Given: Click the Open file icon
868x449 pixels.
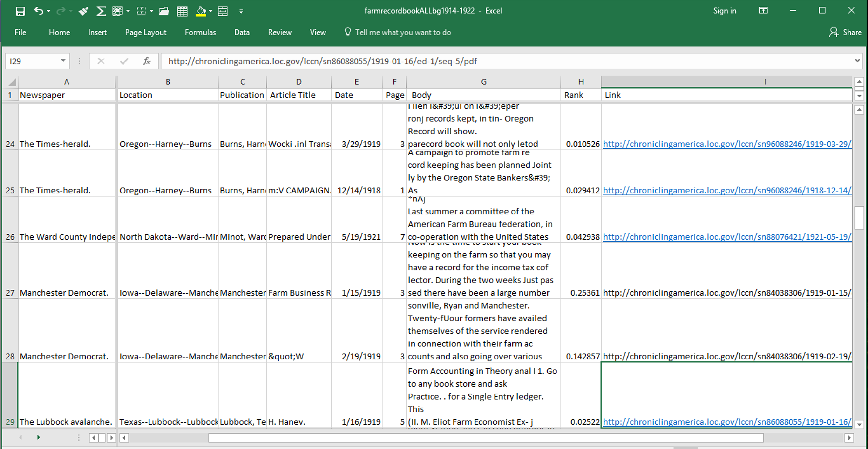Looking at the screenshot, I should tap(163, 11).
